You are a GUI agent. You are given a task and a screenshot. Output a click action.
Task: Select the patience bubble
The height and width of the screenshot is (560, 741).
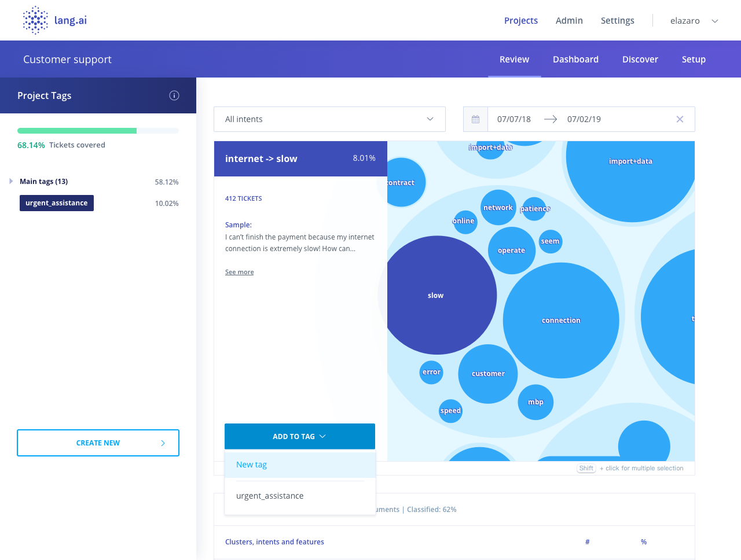[535, 209]
